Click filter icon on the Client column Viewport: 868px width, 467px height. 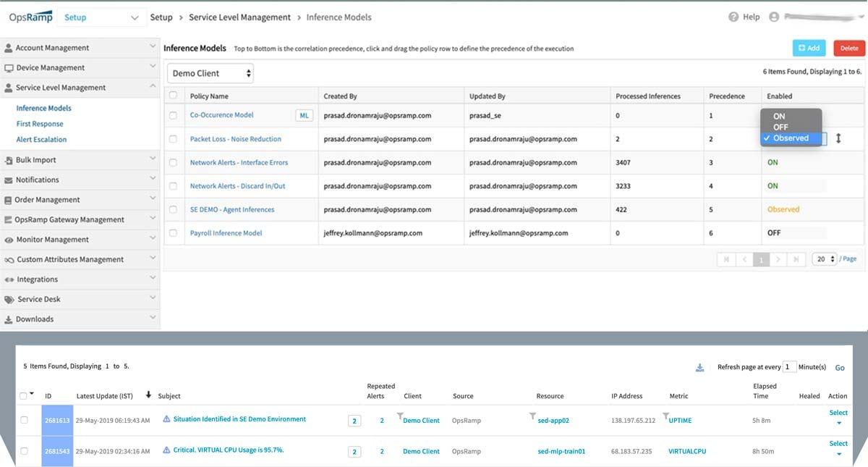pos(400,414)
